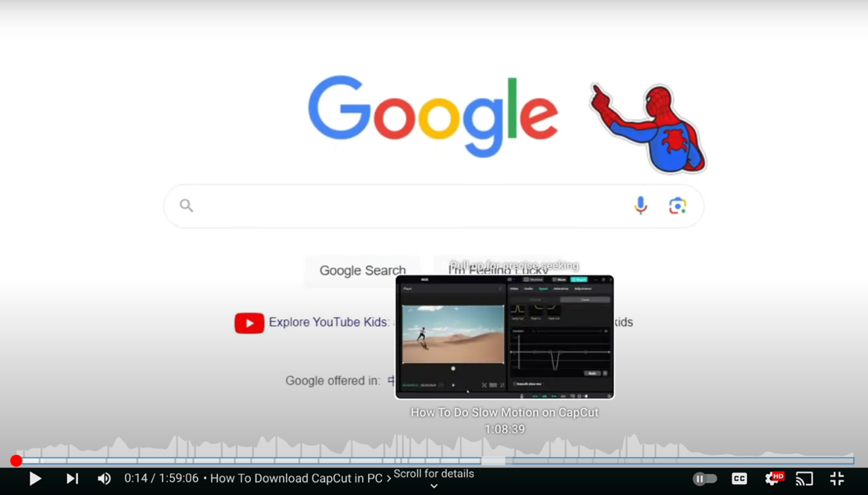The width and height of the screenshot is (868, 495).
Task: Cast video to a TV
Action: [x=804, y=479]
